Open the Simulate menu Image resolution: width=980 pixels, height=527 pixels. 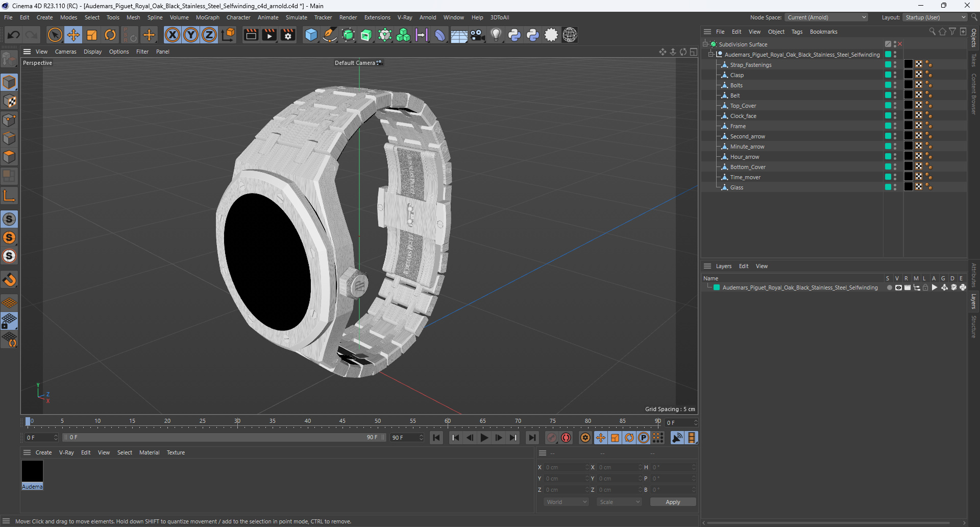point(296,17)
